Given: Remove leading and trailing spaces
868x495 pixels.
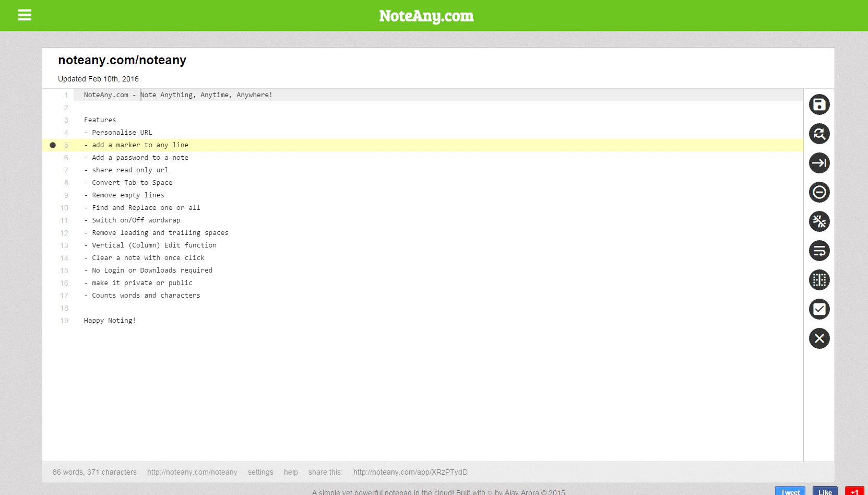Looking at the screenshot, I should [x=819, y=221].
